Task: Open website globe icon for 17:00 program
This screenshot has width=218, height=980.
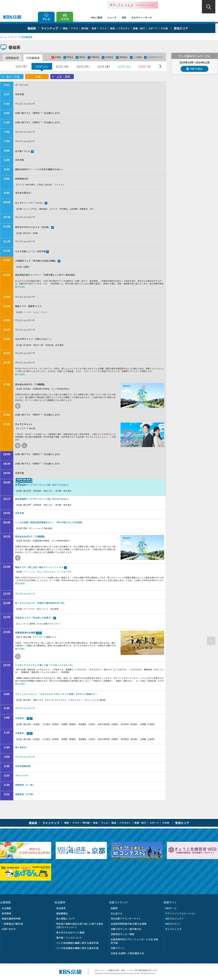Action: [x=18, y=406]
